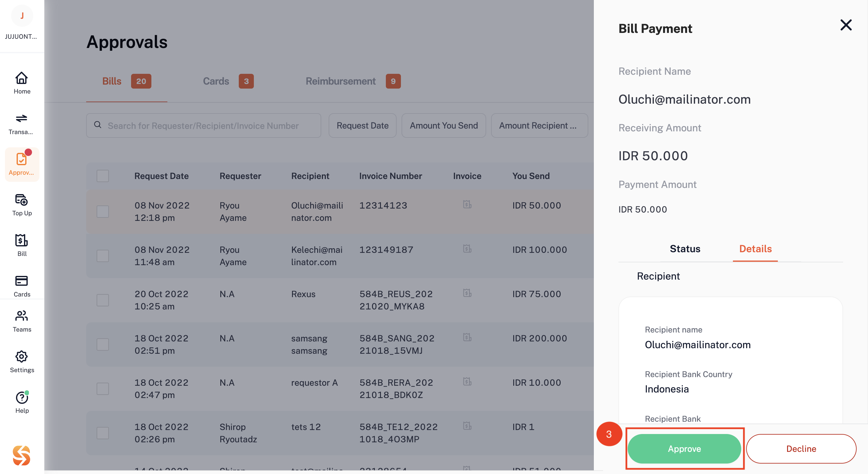Click invoice number 123149187
Screen dimensions: 868x474
386,250
